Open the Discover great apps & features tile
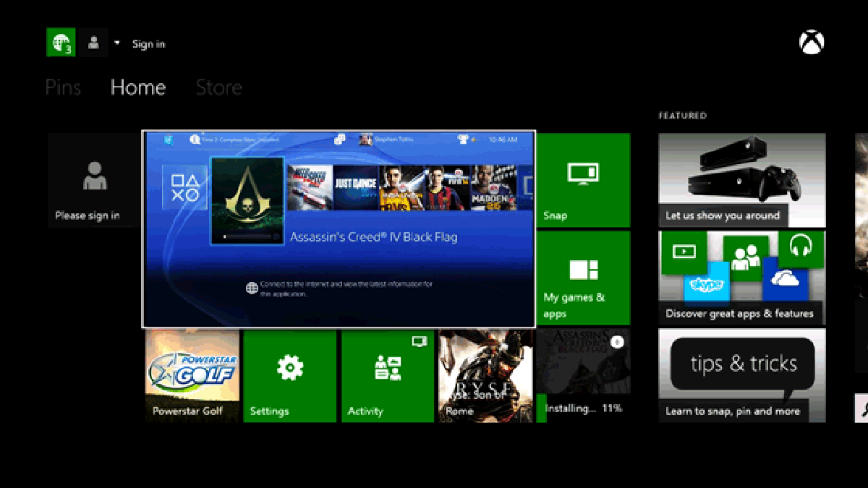 (741, 278)
